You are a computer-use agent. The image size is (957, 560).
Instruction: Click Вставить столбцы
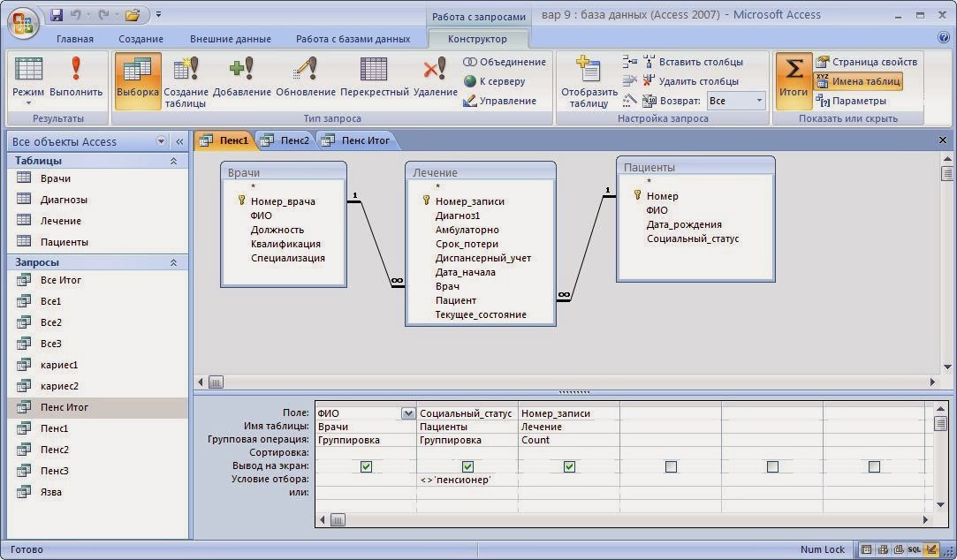692,62
